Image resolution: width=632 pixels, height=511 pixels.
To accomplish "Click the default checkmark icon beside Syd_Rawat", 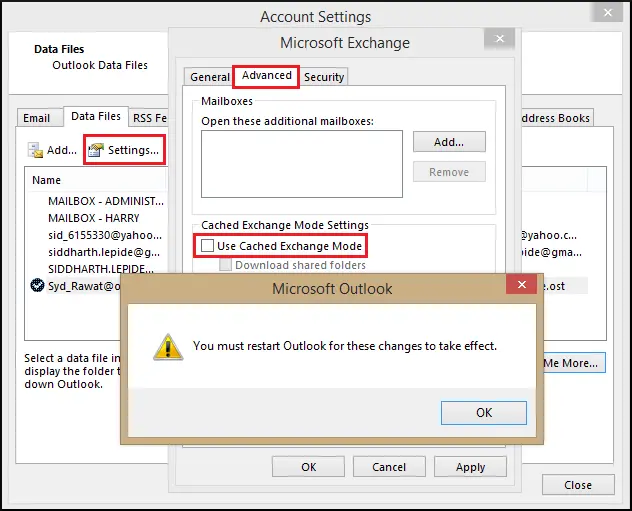I will click(38, 285).
